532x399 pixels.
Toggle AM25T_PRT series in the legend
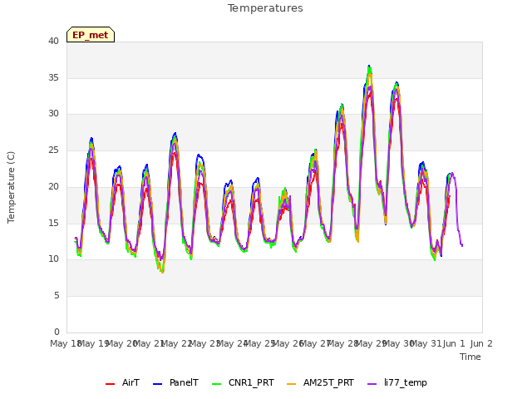[x=320, y=383]
